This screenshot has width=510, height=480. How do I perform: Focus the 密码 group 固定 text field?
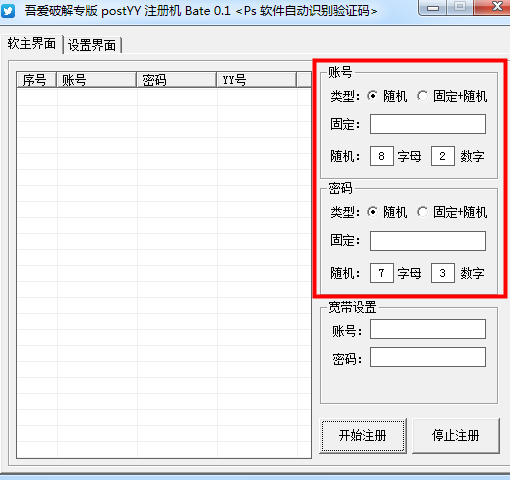pyautogui.click(x=428, y=241)
